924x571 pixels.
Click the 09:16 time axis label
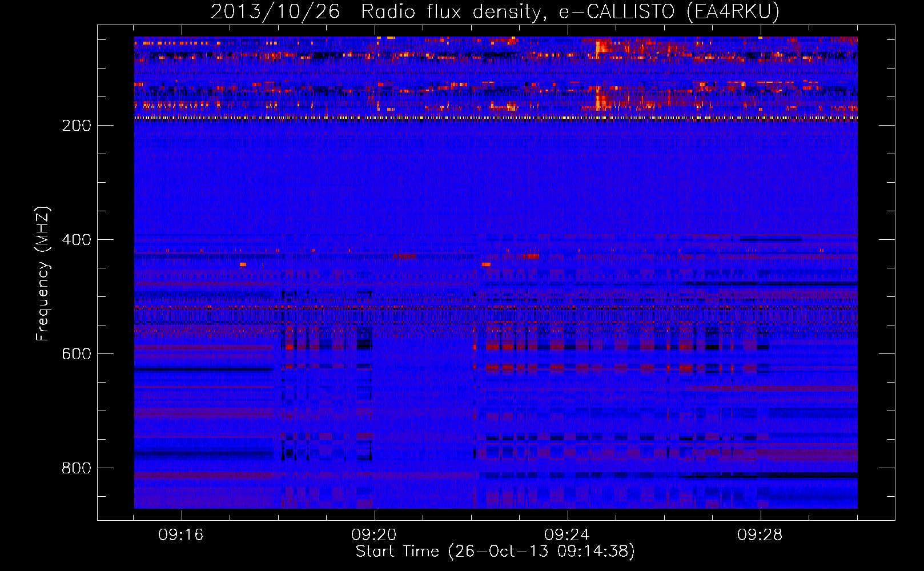(181, 535)
